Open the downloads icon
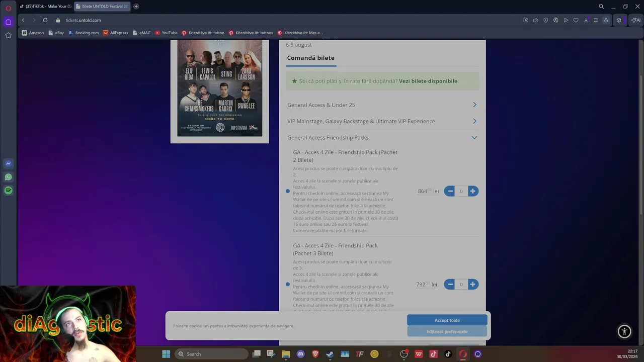644x362 pixels. [x=586, y=20]
